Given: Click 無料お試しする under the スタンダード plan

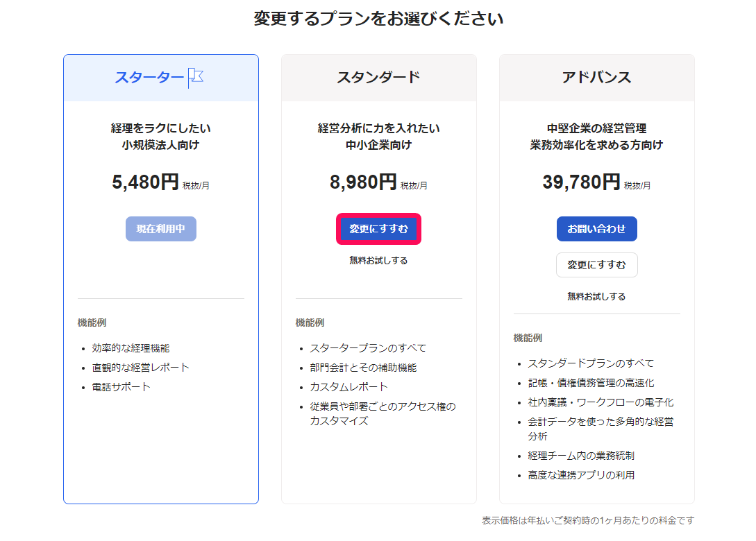Looking at the screenshot, I should click(378, 261).
